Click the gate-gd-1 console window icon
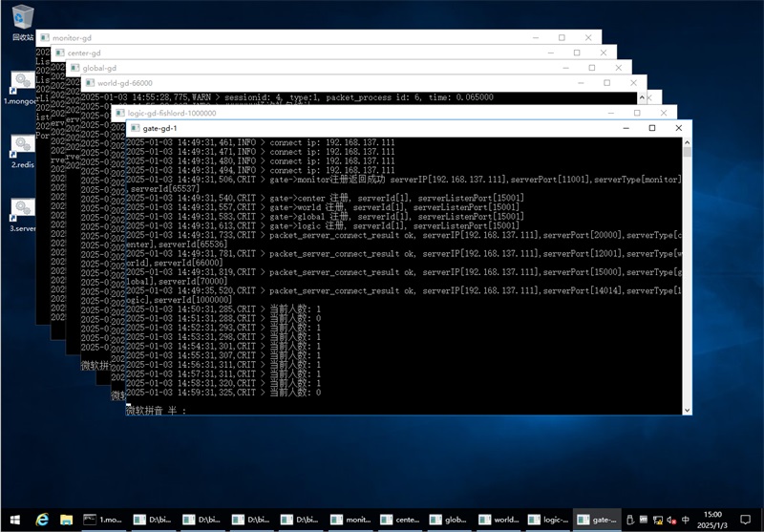The width and height of the screenshot is (764, 532). (x=133, y=128)
